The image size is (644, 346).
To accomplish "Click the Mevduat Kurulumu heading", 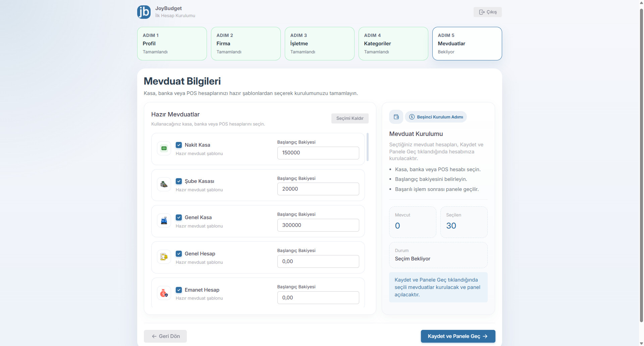I will click(416, 134).
